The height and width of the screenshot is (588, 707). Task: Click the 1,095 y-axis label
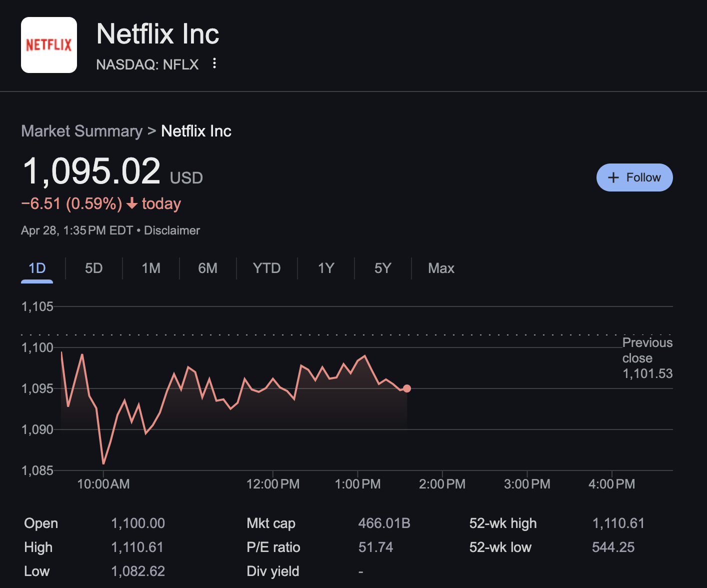pyautogui.click(x=37, y=388)
